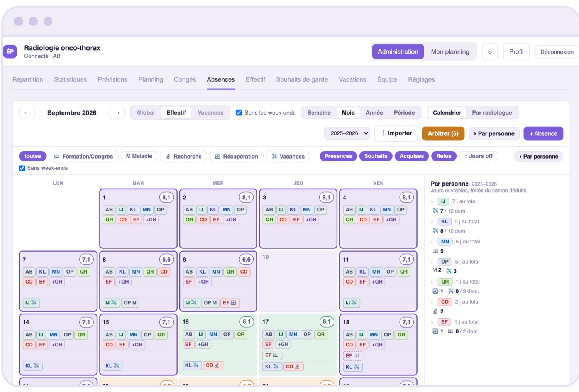Click the EF book chip on day 17

coord(272,355)
